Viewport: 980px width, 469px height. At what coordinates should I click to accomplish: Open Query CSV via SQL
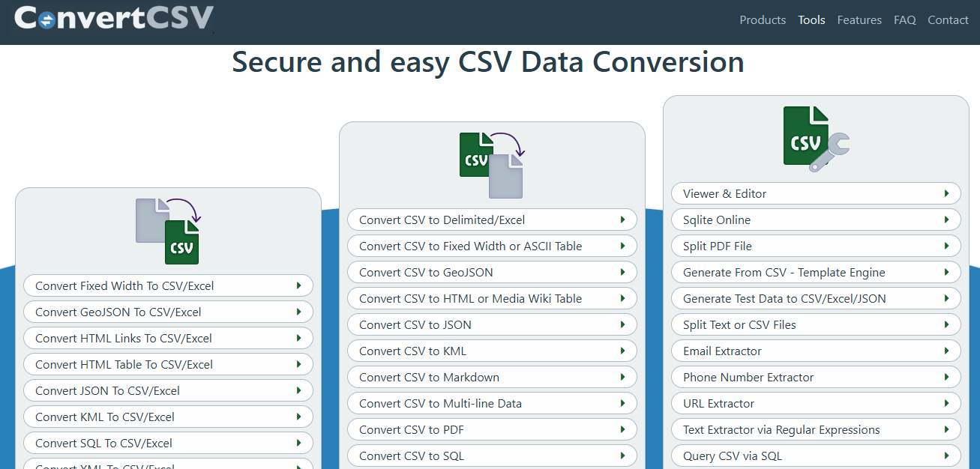coord(816,456)
